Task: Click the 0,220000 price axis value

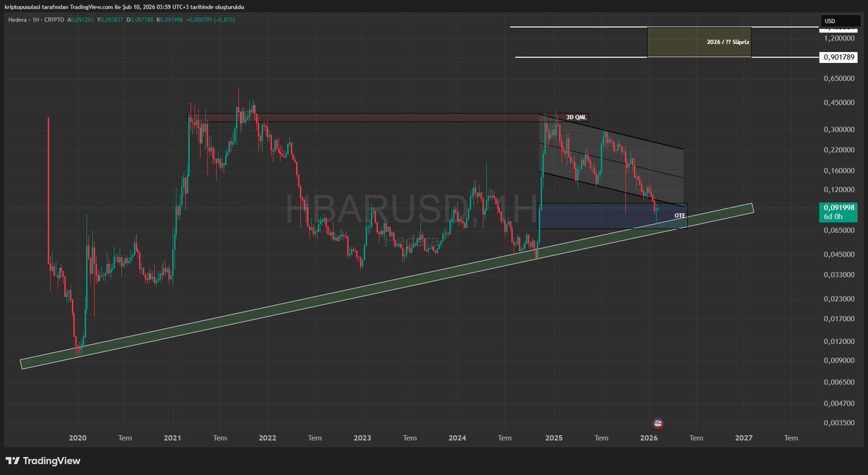Action: pos(839,150)
